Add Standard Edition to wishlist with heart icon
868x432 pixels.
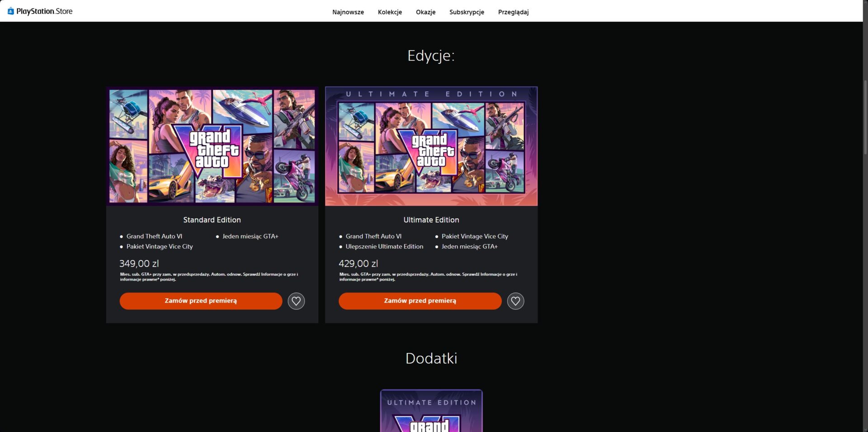(x=296, y=301)
